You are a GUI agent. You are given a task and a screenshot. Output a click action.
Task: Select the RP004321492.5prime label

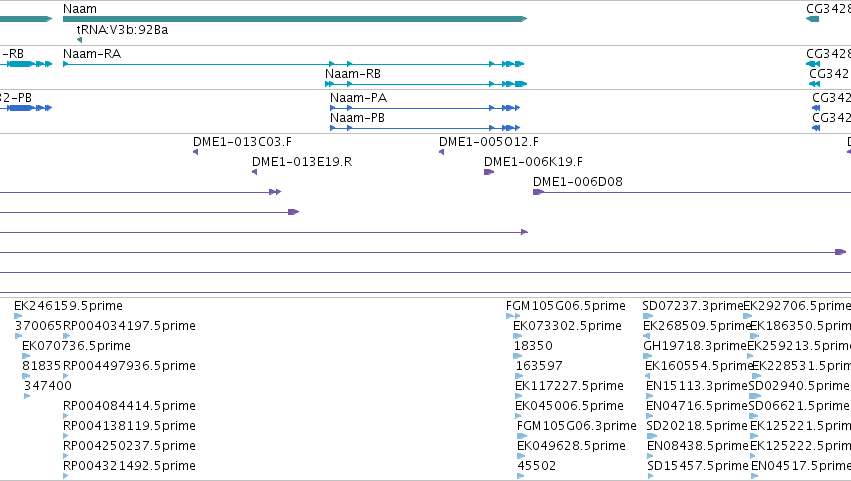point(129,466)
